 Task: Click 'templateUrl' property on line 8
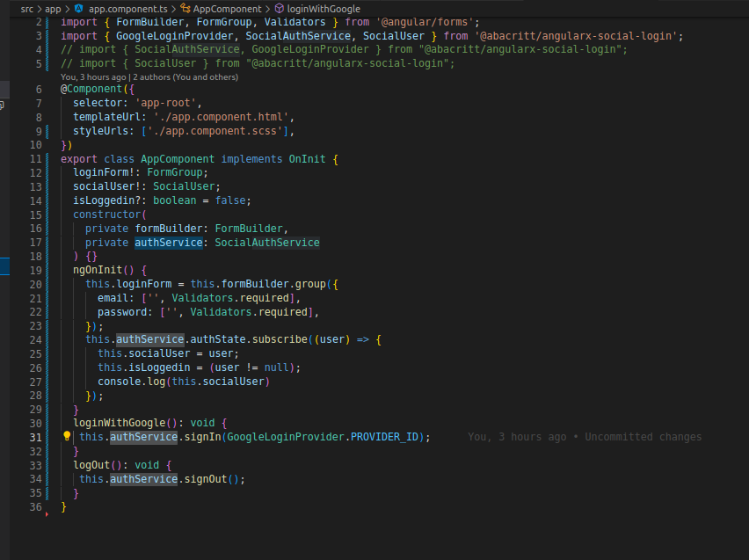pyautogui.click(x=106, y=117)
